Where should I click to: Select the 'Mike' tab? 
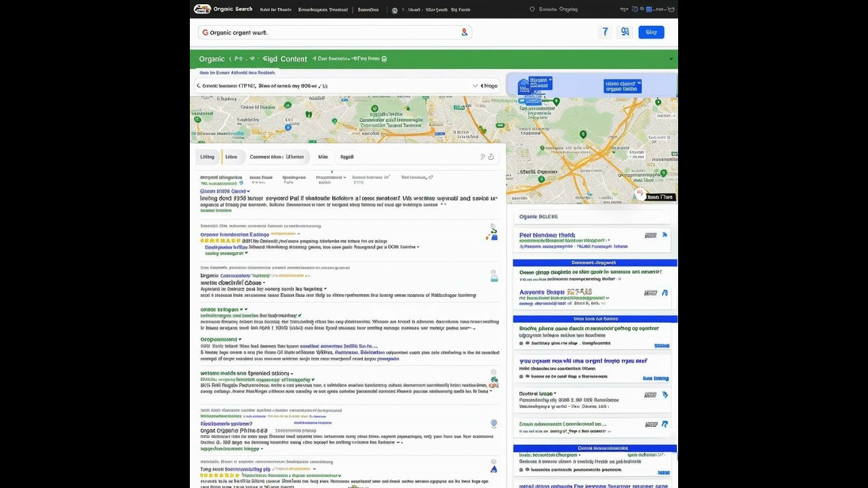tap(323, 157)
